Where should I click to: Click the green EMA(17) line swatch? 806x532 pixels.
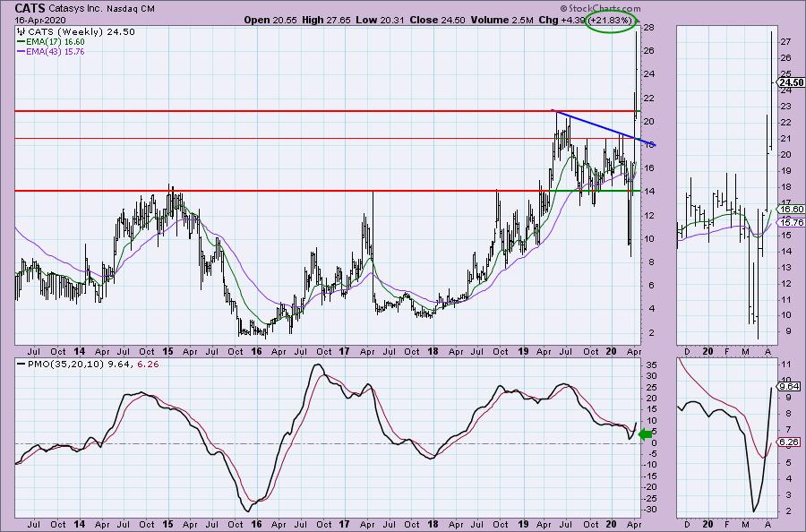[21, 41]
